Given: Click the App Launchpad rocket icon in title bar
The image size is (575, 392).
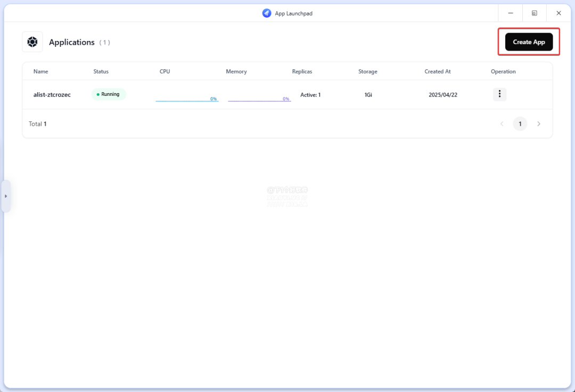Looking at the screenshot, I should click(267, 13).
